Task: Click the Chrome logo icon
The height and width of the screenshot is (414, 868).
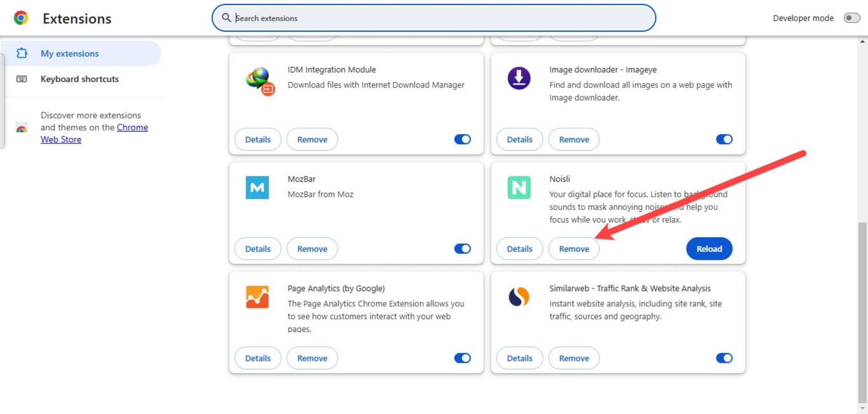Action: click(21, 18)
